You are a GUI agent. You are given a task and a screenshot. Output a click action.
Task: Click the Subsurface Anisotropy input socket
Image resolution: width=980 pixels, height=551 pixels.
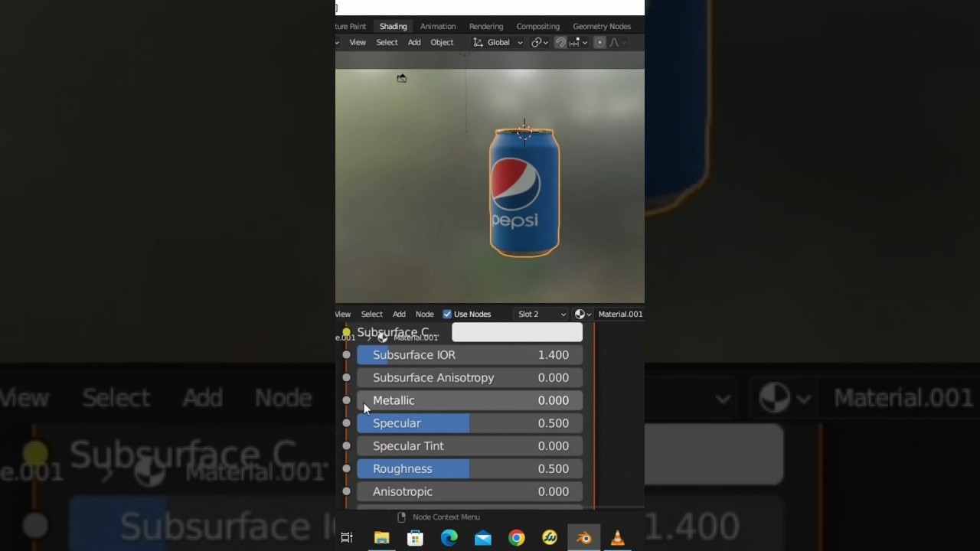[346, 377]
